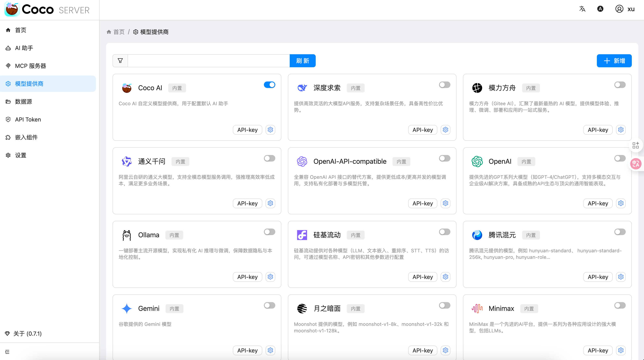Open 数据源 sidebar menu item

pos(24,102)
